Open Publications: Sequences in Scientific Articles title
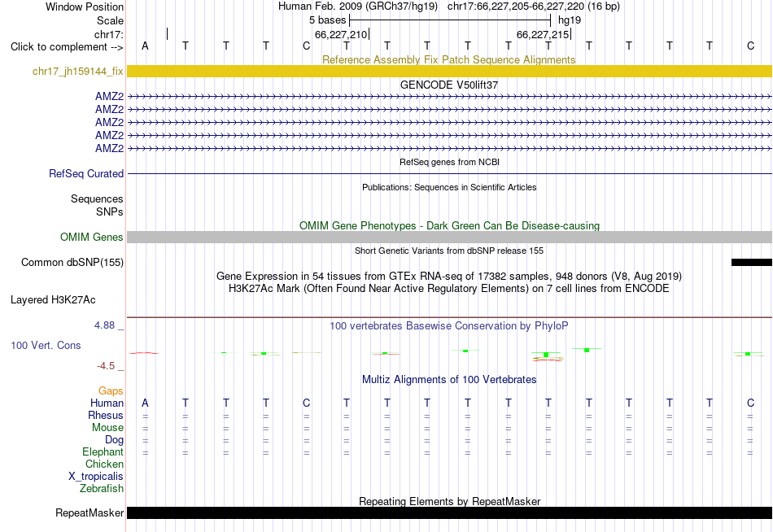The image size is (773, 532). [449, 187]
